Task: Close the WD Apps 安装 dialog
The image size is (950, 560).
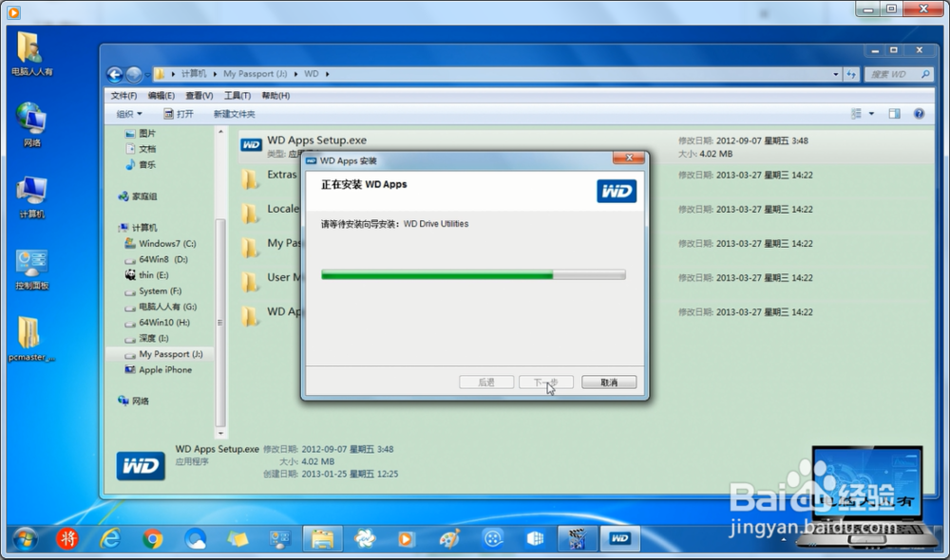Action: click(x=629, y=158)
